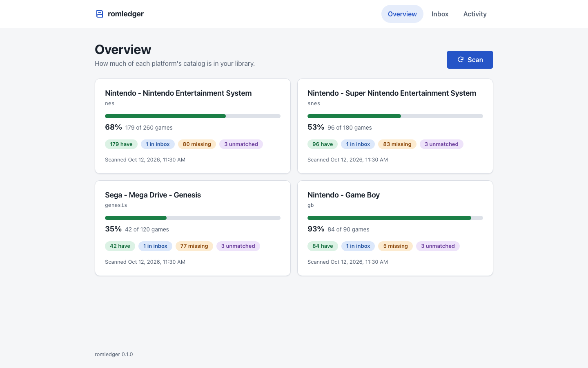Select the '77 missing' badge
Image resolution: width=588 pixels, height=368 pixels.
(x=194, y=246)
